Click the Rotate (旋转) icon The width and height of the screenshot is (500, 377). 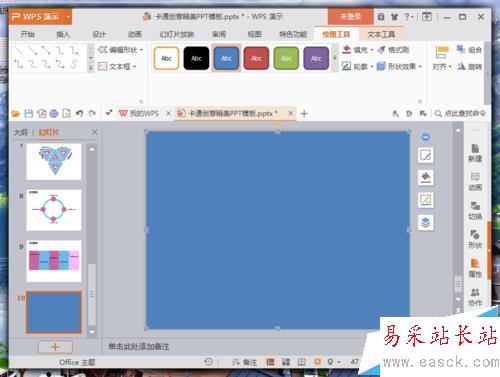click(461, 66)
